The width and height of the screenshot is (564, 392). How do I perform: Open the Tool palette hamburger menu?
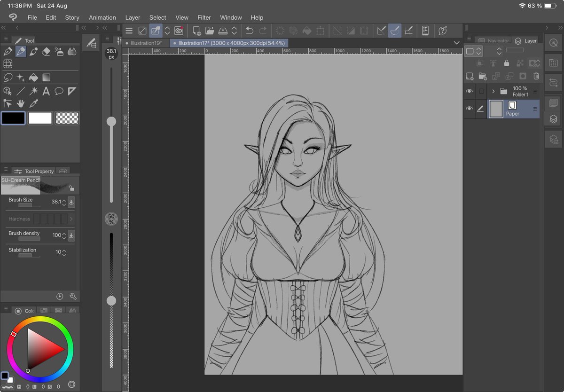[x=6, y=39]
